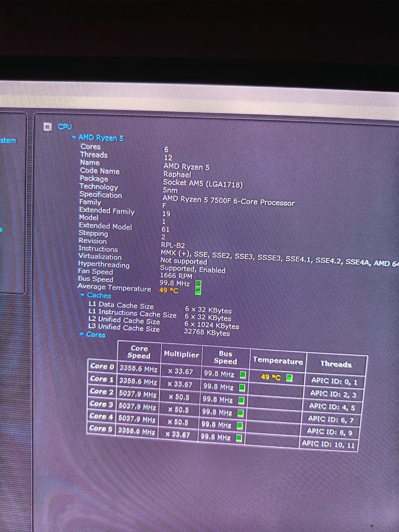Screen dimensions: 399x532
Task: Select the Caches section label
Action: click(99, 296)
